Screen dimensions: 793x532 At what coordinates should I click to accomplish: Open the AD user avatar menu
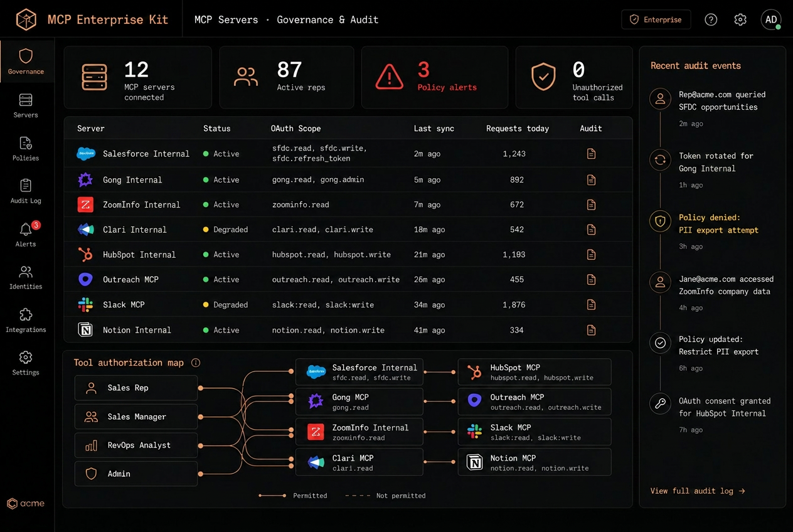[x=771, y=19]
